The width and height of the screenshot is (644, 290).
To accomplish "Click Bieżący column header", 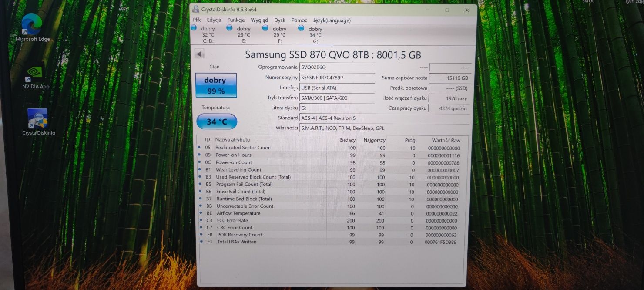I will (347, 140).
